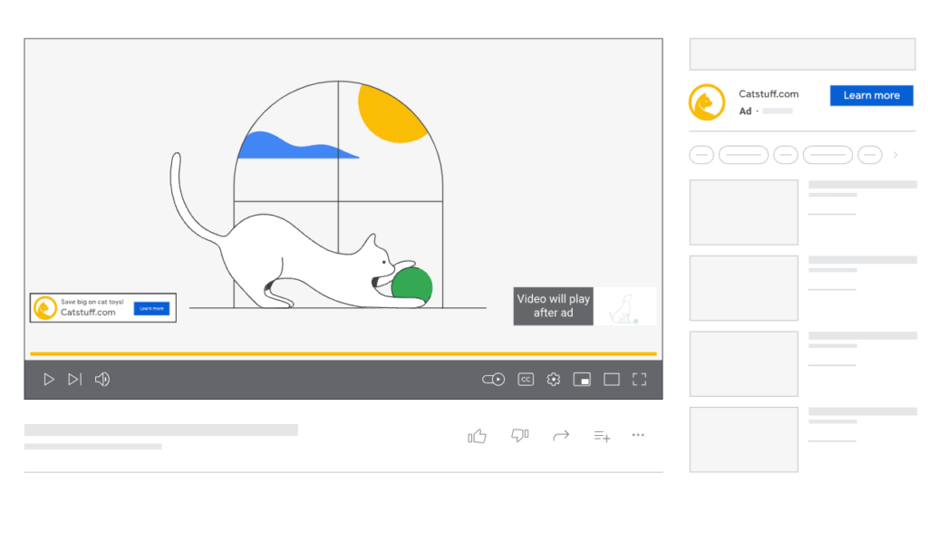Viewport: 928px width, 560px height.
Task: Click the Play button on the video player
Action: (49, 379)
